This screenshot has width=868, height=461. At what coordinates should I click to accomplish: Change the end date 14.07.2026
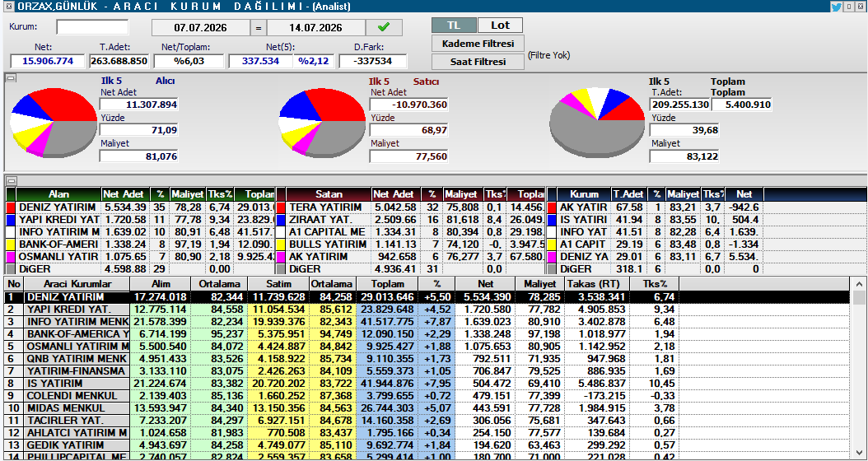(316, 28)
